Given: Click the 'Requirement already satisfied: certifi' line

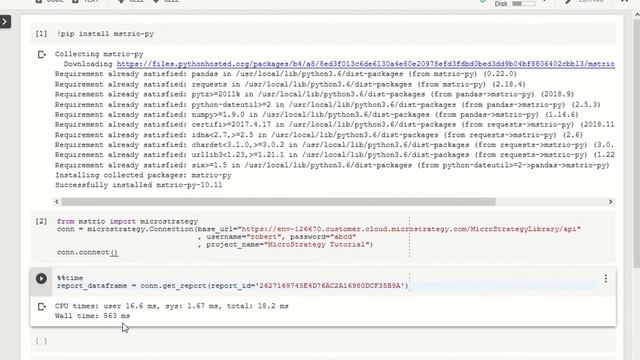Looking at the screenshot, I should (335, 124).
